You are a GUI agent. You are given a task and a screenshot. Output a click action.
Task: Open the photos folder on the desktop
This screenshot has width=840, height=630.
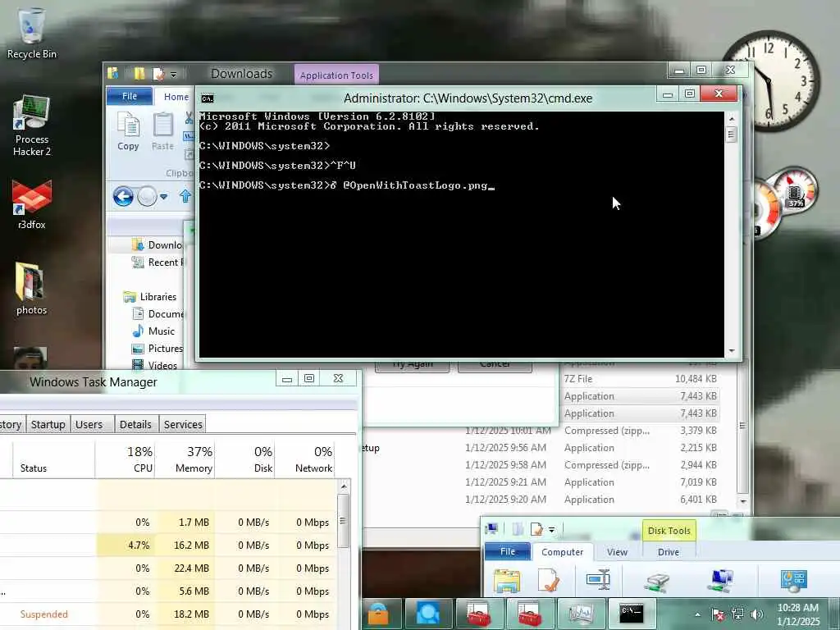coord(32,289)
